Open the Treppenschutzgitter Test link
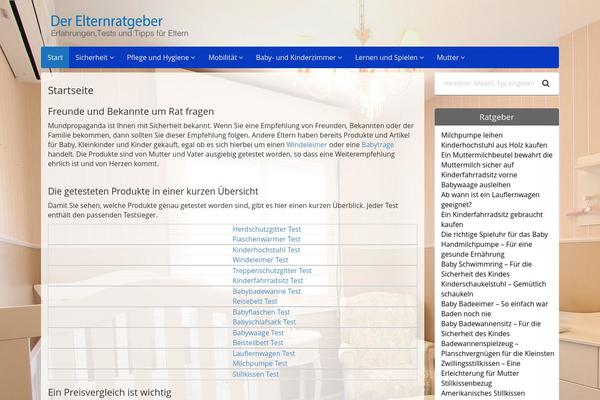 click(272, 270)
